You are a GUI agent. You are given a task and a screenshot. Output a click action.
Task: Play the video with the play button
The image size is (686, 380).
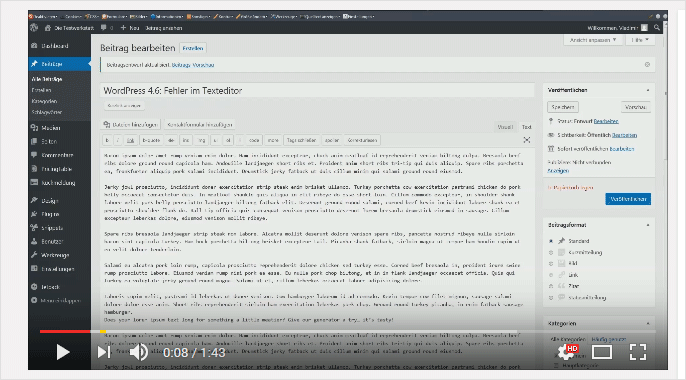point(63,352)
